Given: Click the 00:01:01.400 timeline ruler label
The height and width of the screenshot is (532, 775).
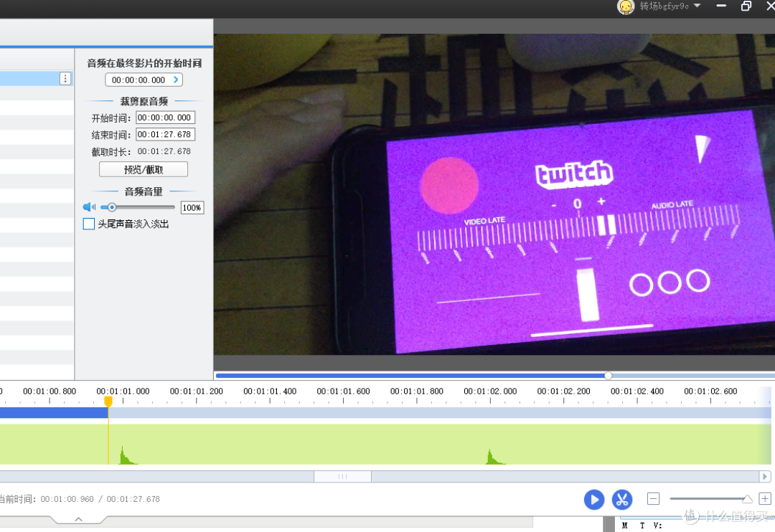Looking at the screenshot, I should [x=270, y=391].
